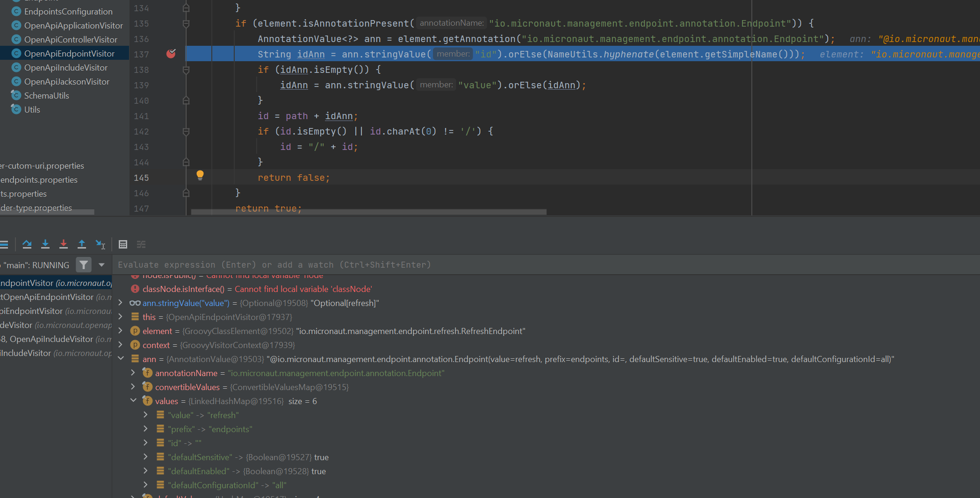The width and height of the screenshot is (980, 498).
Task: Click the Step Over debugger icon
Action: [27, 244]
